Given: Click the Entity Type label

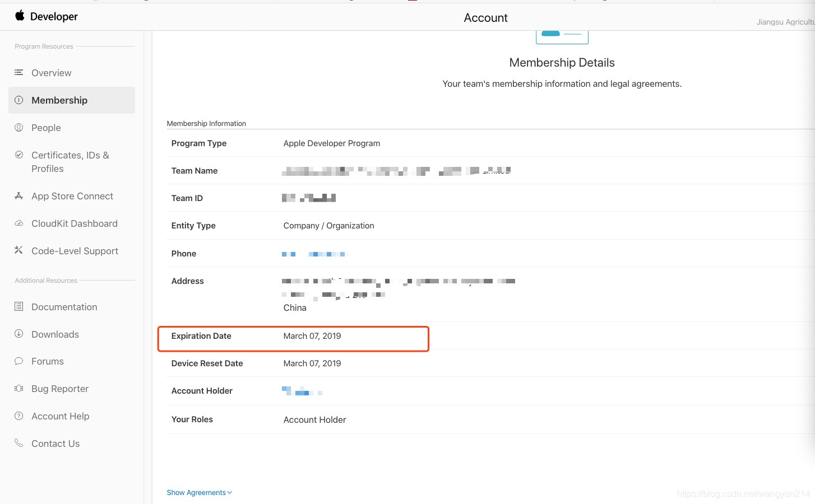Looking at the screenshot, I should [x=193, y=226].
